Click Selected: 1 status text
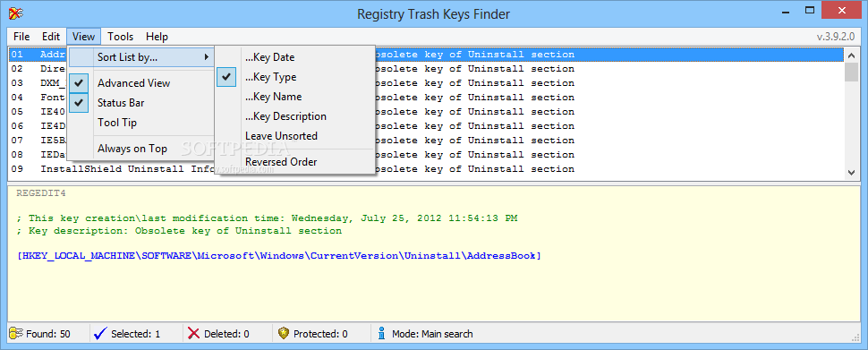This screenshot has height=350, width=868. tap(136, 334)
